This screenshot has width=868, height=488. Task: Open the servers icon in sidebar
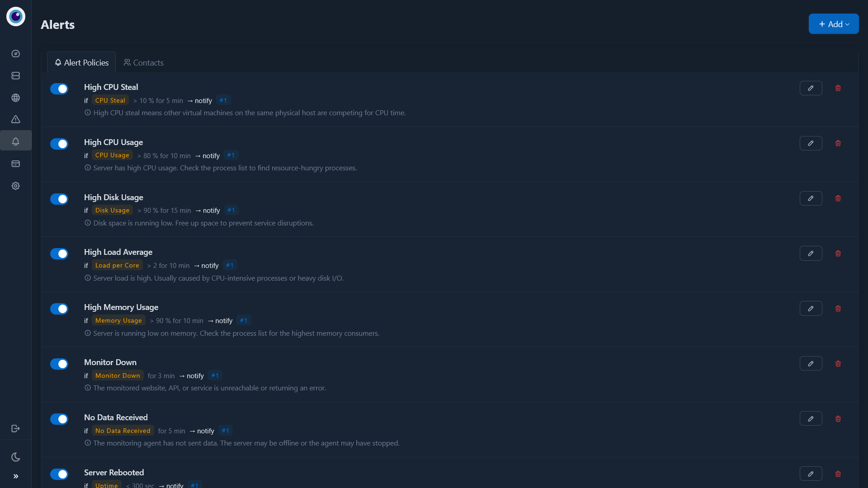[15, 75]
